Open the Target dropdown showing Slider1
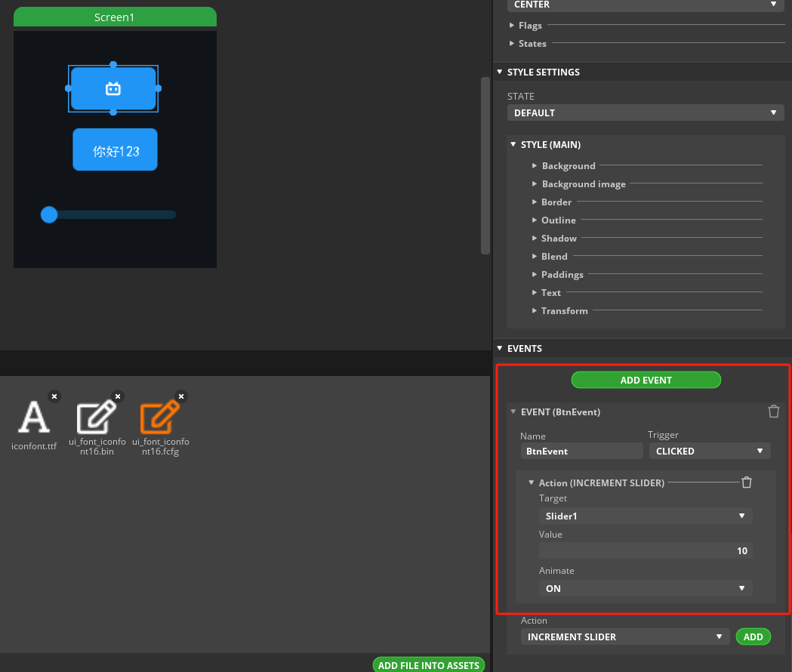Viewport: 792px width, 672px height. (x=645, y=516)
